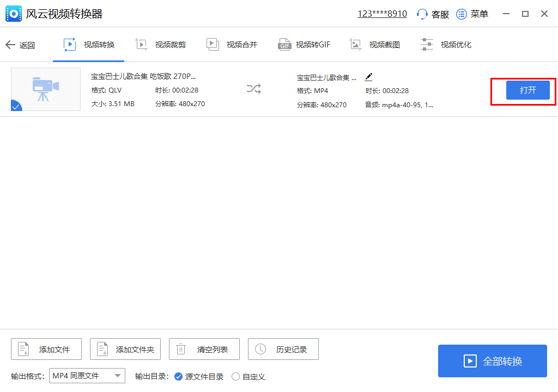Click the video file thumbnail
The width and height of the screenshot is (558, 392).
[x=46, y=90]
